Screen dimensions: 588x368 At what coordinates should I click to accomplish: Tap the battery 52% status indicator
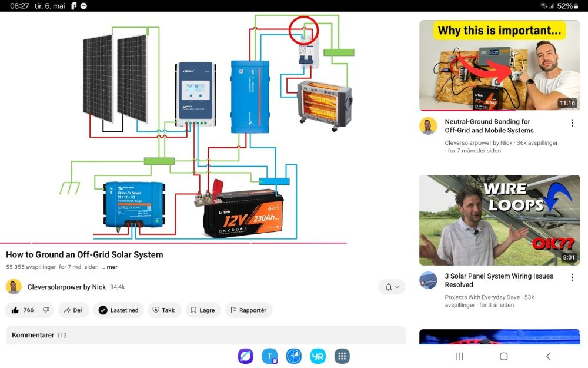(568, 6)
